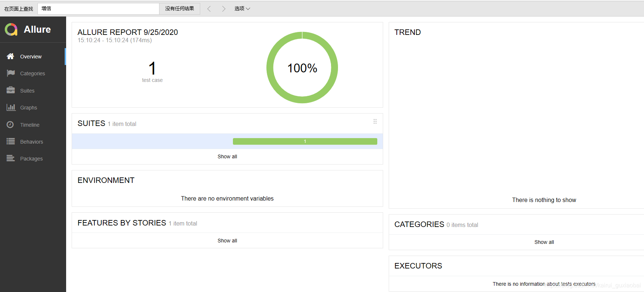
Task: Open Categories via the flag icon
Action: 11,73
